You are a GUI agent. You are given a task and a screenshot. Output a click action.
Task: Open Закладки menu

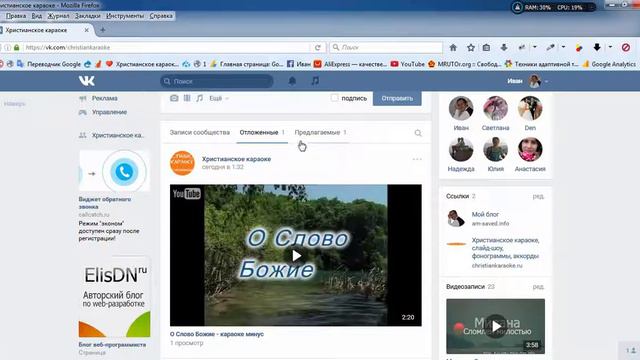pos(87,16)
